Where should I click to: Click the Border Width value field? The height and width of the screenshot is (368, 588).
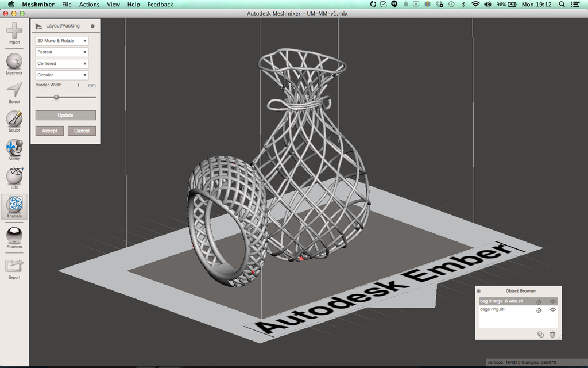(x=77, y=85)
